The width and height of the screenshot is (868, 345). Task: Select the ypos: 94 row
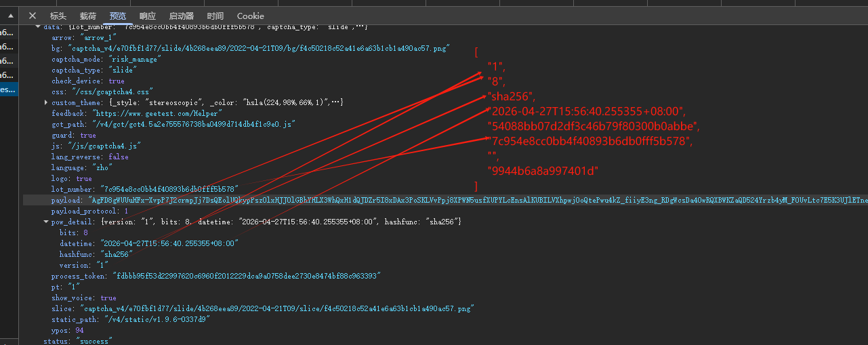(x=66, y=330)
